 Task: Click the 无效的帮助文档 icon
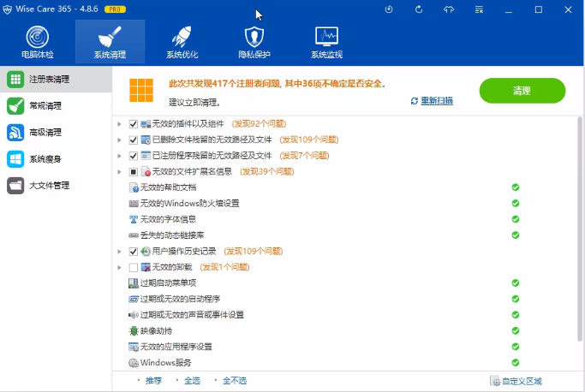click(x=134, y=187)
